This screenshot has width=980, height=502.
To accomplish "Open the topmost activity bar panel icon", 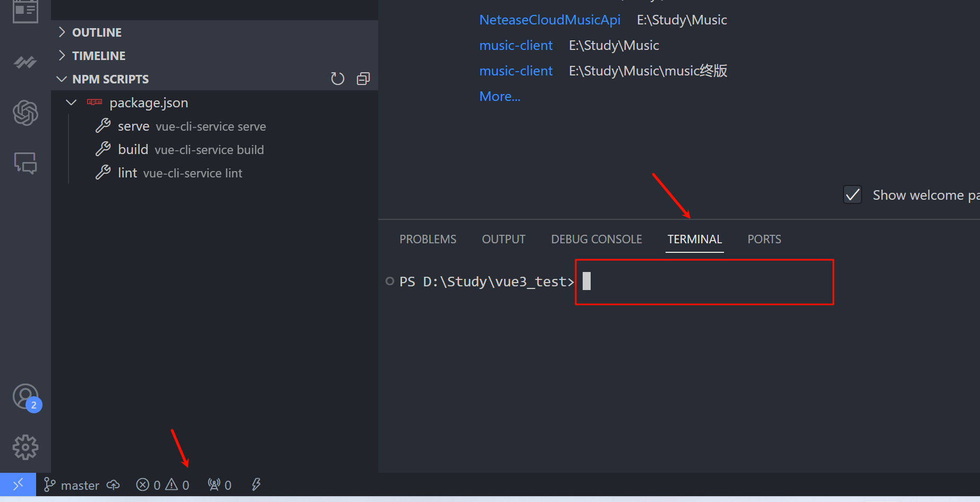I will [25, 11].
